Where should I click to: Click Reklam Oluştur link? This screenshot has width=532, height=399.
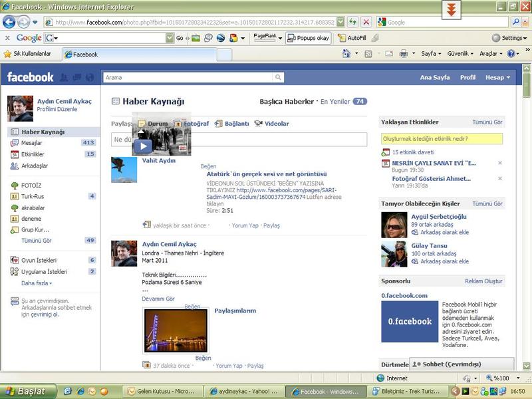[x=483, y=281]
